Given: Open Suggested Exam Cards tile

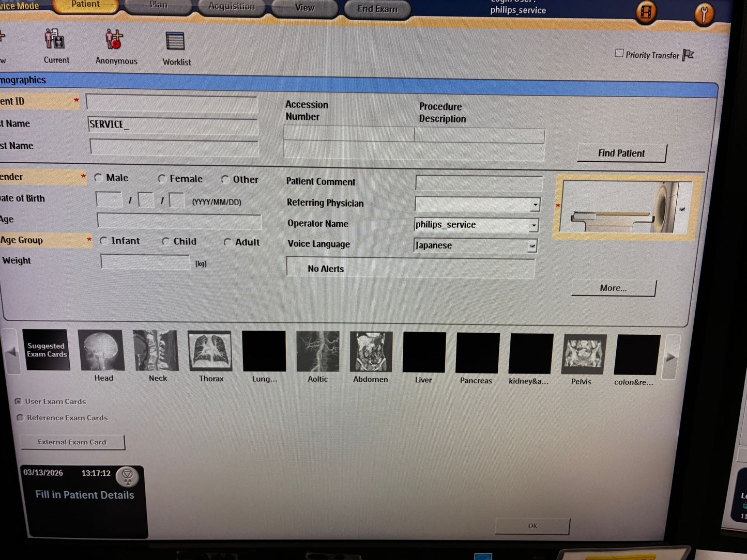Looking at the screenshot, I should 46,350.
